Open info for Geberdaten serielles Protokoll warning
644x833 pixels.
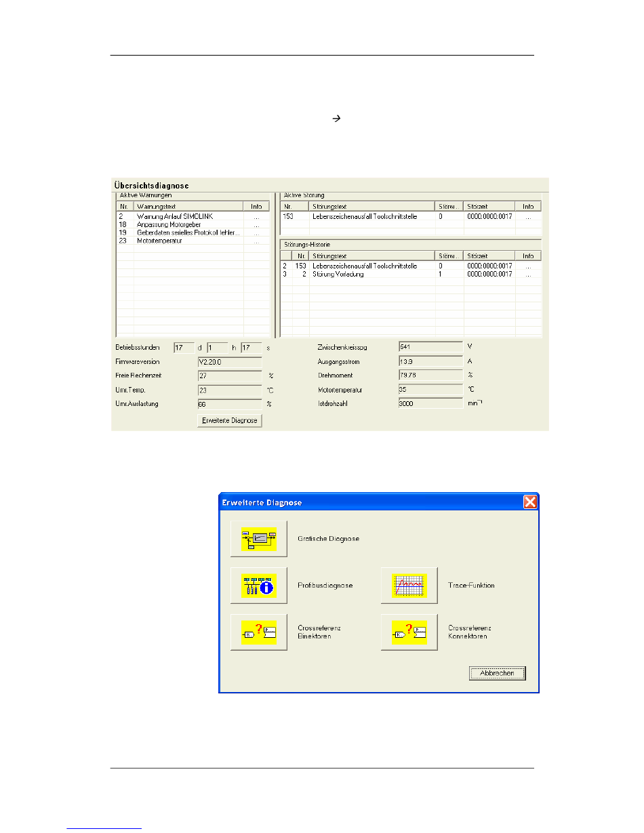click(x=256, y=232)
